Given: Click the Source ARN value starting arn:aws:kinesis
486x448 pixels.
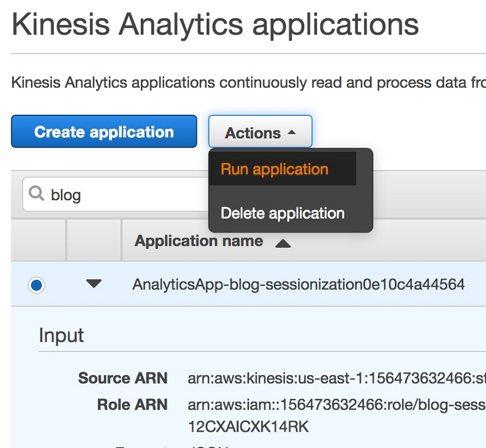Looking at the screenshot, I should tap(337, 378).
